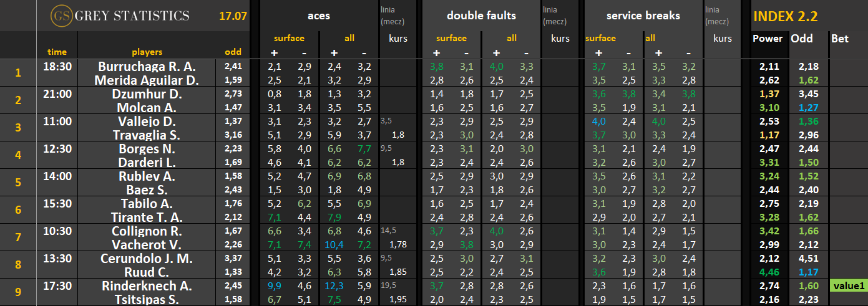Click the 14,5 aces line value
The image size is (868, 306).
[x=388, y=230]
